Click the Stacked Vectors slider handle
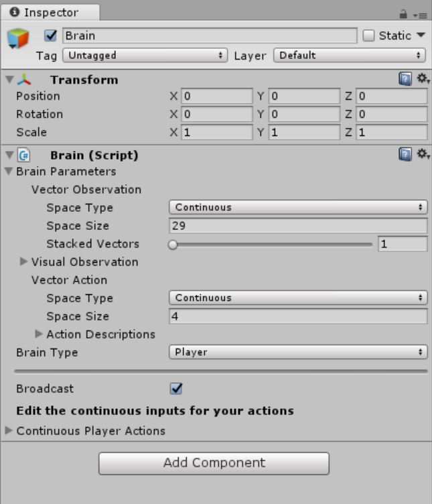Screen dimensions: 432x504 (x=173, y=245)
